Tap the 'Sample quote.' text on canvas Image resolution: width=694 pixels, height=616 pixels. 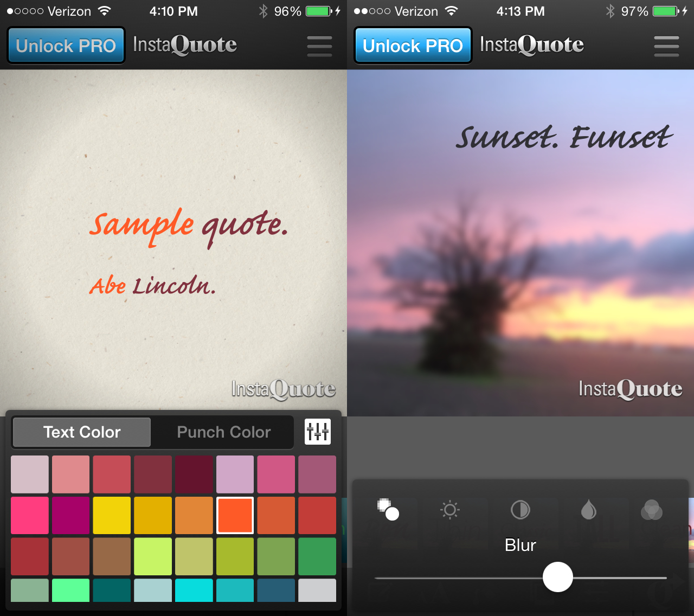tap(188, 227)
